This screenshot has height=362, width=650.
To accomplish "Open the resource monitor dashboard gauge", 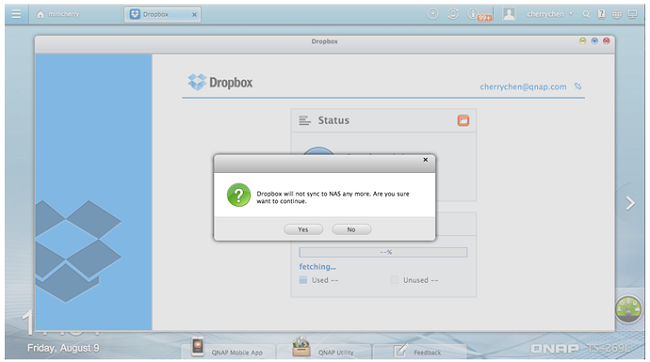I will point(628,309).
